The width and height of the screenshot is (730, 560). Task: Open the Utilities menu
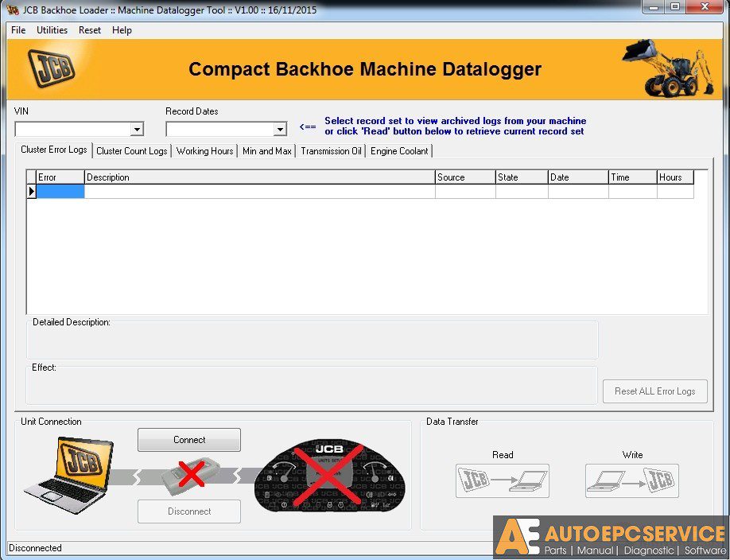pyautogui.click(x=52, y=30)
